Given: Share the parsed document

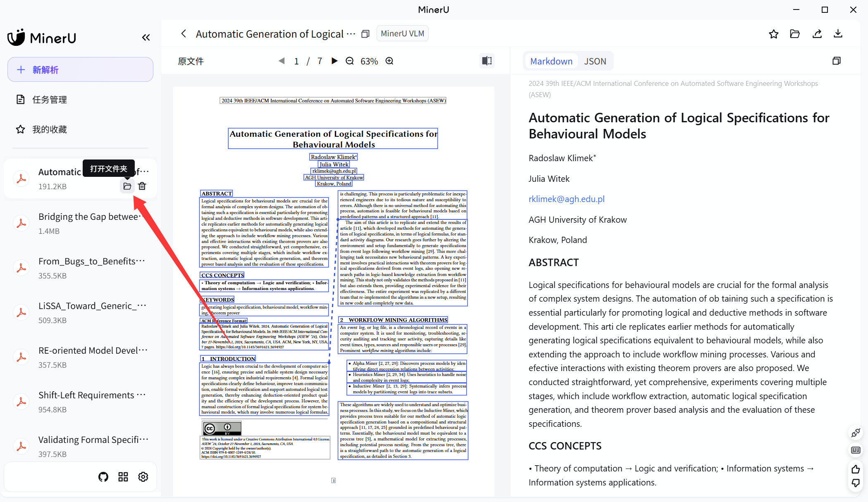Looking at the screenshot, I should pos(817,34).
